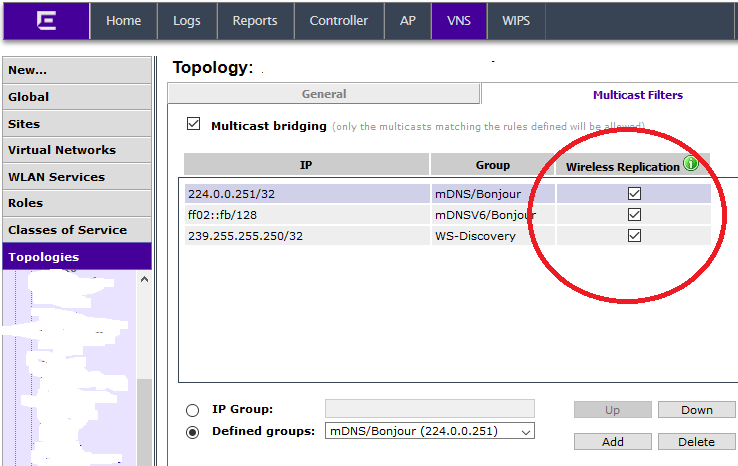Viewport: 738px width, 466px height.
Task: Uncheck Wireless Replication for WS-Discovery row
Action: 633,236
